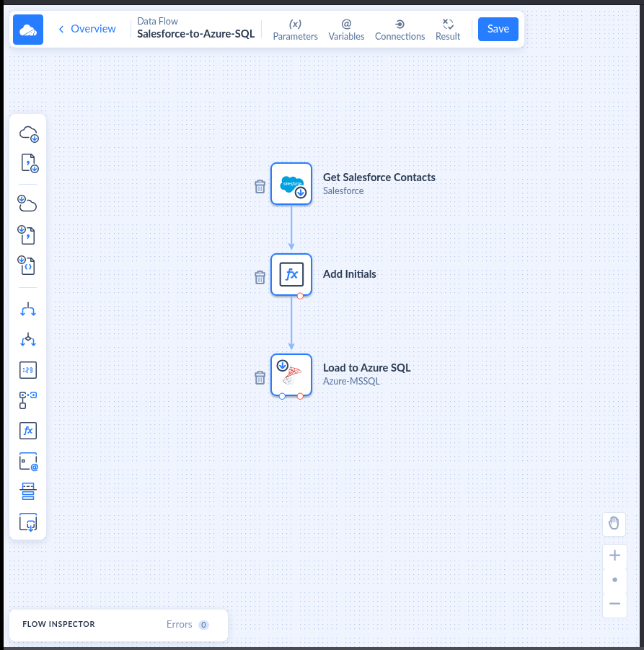644x650 pixels.
Task: Select the Buffer component in sidebar
Action: [28, 370]
